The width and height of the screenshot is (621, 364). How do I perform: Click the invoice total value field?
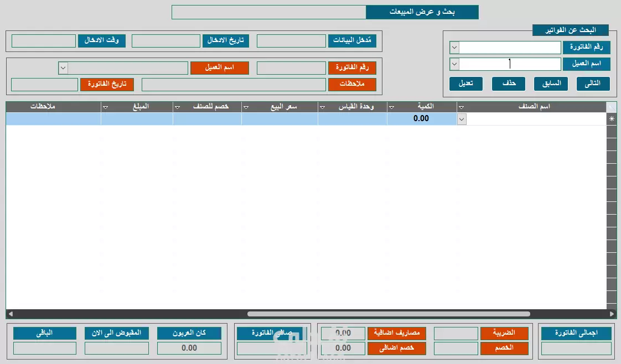[x=576, y=348]
